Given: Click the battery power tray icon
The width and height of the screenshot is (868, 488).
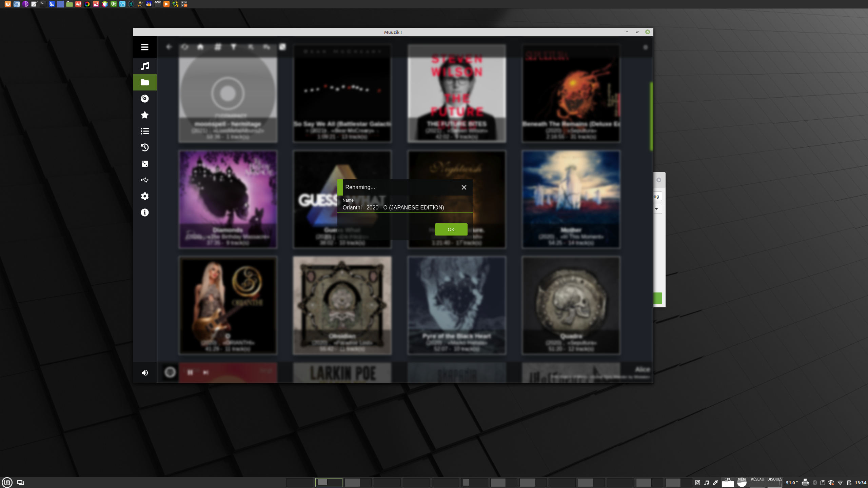Looking at the screenshot, I should point(849,483).
